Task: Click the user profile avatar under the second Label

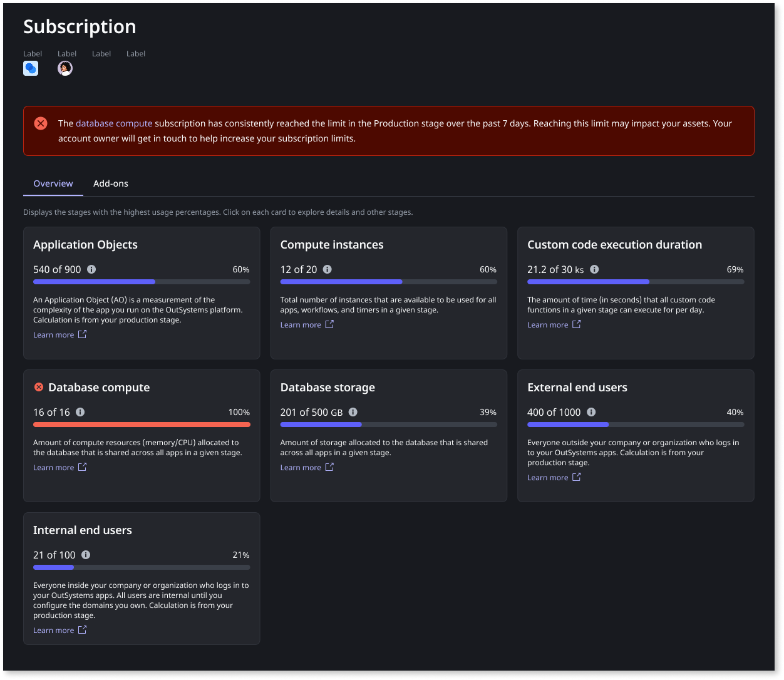Action: 65,68
